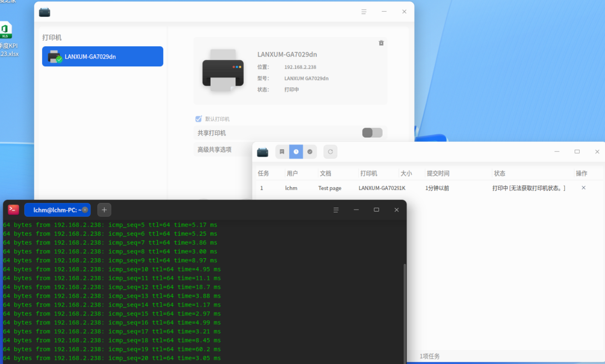Select the Test page document cell
Screen dimensions: 605x364
click(330, 188)
